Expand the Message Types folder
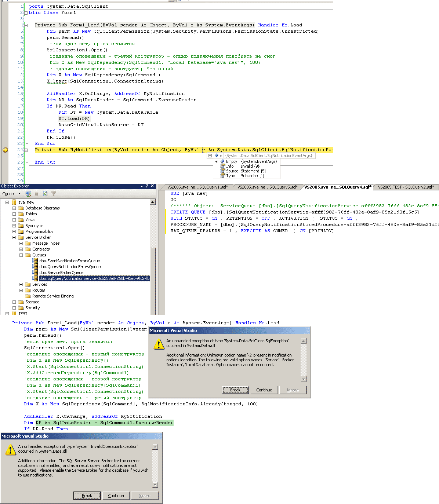This screenshot has height=504, width=439. [x=21, y=243]
